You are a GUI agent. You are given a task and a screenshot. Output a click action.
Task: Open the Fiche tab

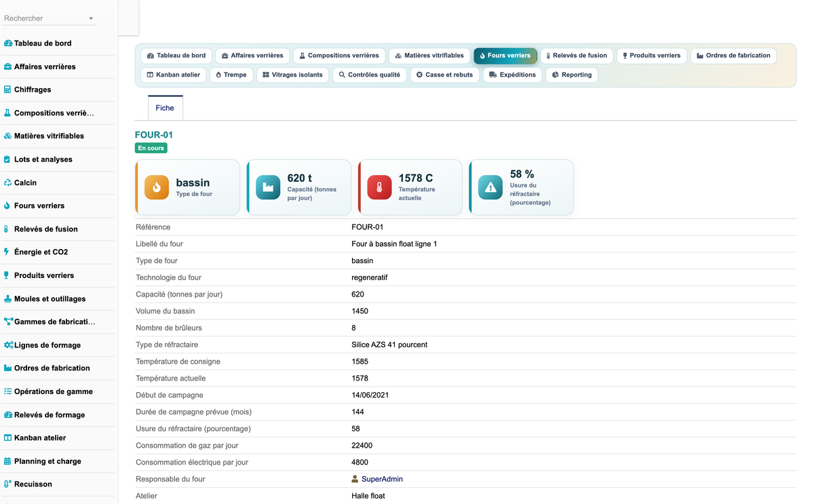pyautogui.click(x=165, y=108)
